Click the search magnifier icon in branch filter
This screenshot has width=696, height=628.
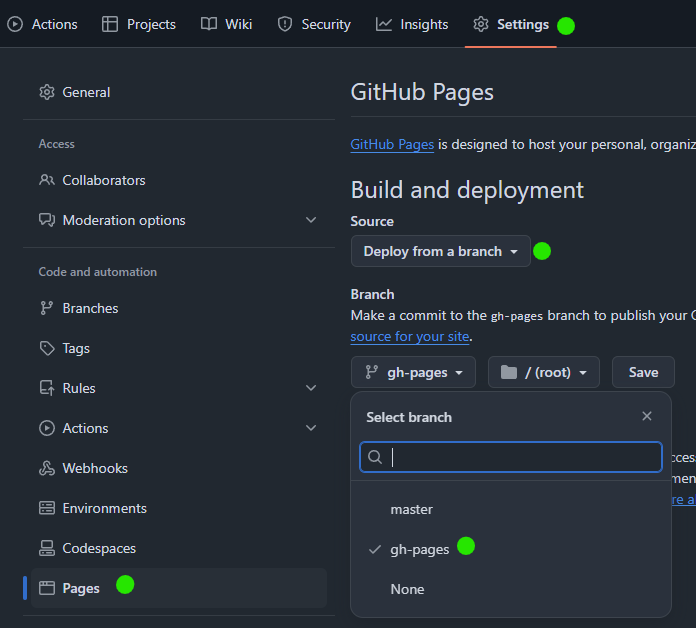pos(375,457)
